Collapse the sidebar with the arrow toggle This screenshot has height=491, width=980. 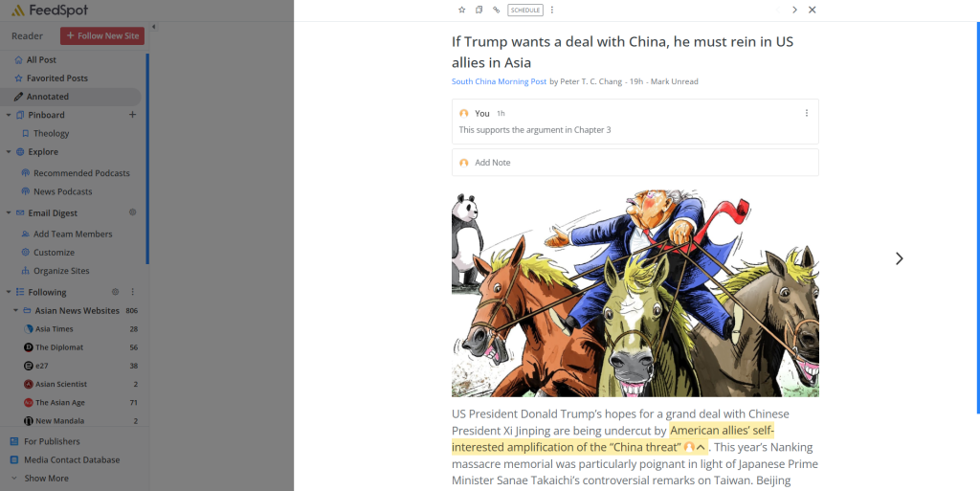point(154,27)
